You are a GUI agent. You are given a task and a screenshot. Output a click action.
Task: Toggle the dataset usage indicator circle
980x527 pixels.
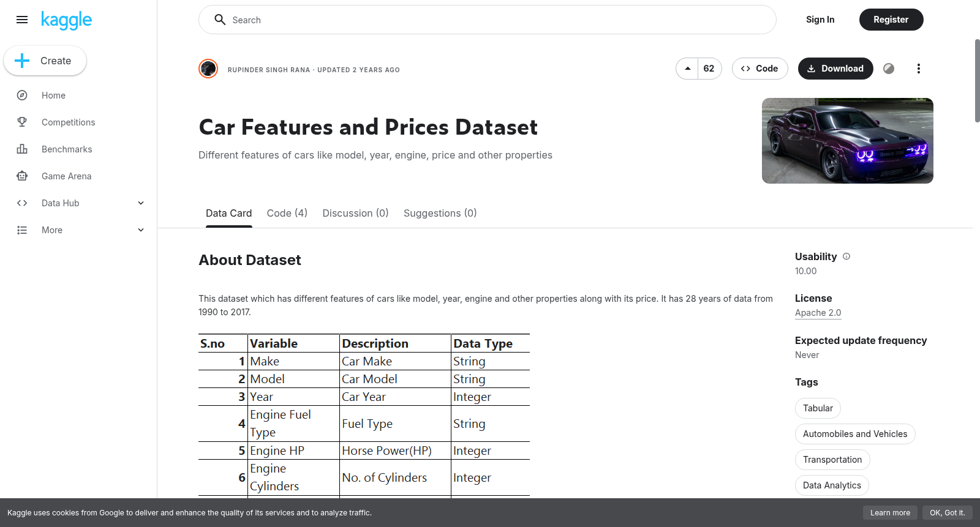tap(889, 69)
